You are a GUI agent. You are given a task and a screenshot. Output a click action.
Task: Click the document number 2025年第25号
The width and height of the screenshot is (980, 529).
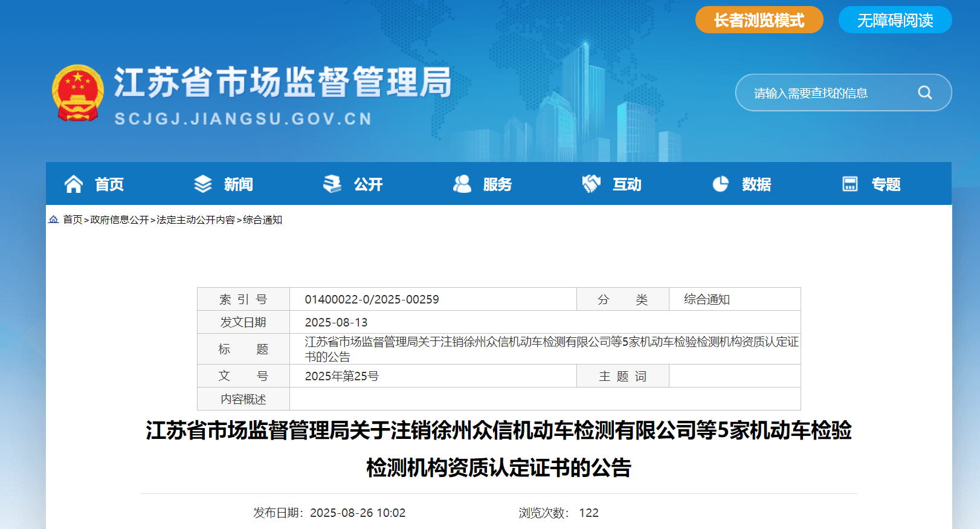(342, 376)
